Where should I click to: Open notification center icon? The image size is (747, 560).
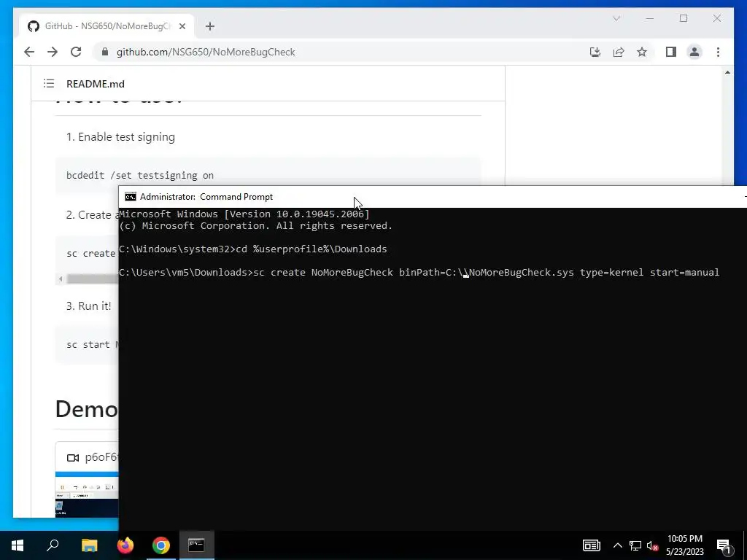724,545
